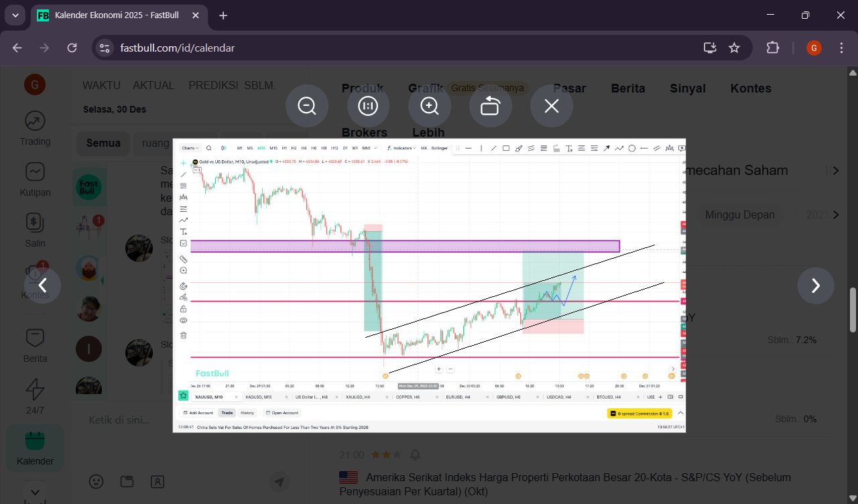Open Kalender in the left sidebar
This screenshot has height=504, width=858.
tap(35, 448)
